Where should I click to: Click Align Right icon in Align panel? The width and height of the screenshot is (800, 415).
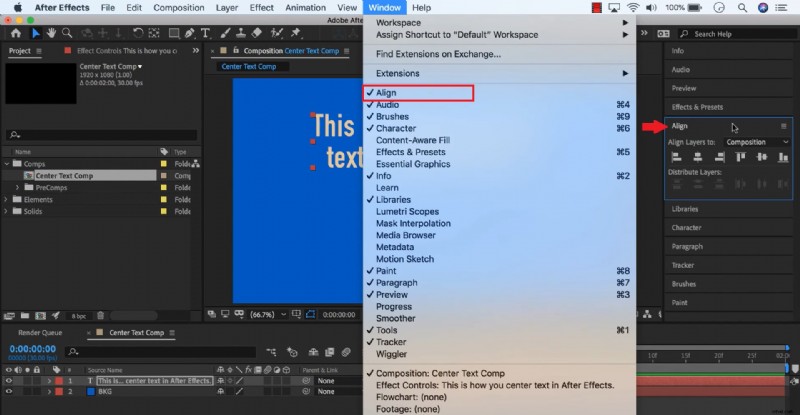(x=719, y=157)
